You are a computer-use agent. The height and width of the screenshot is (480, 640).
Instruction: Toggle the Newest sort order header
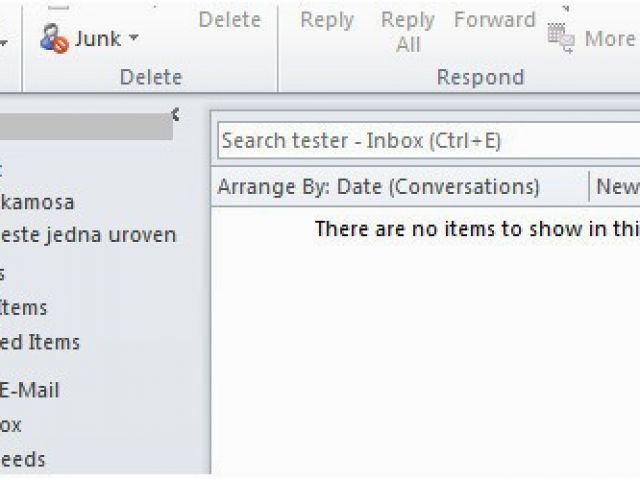pos(618,187)
